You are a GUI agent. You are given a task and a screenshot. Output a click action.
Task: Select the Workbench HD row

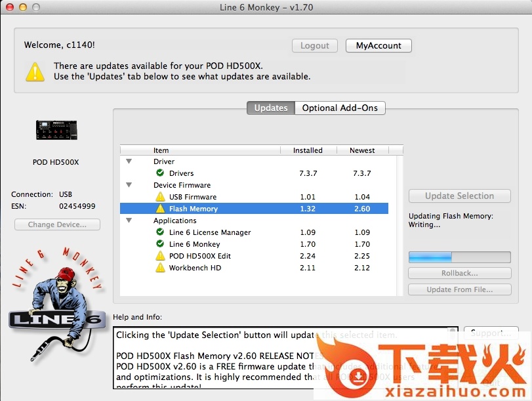click(x=254, y=268)
